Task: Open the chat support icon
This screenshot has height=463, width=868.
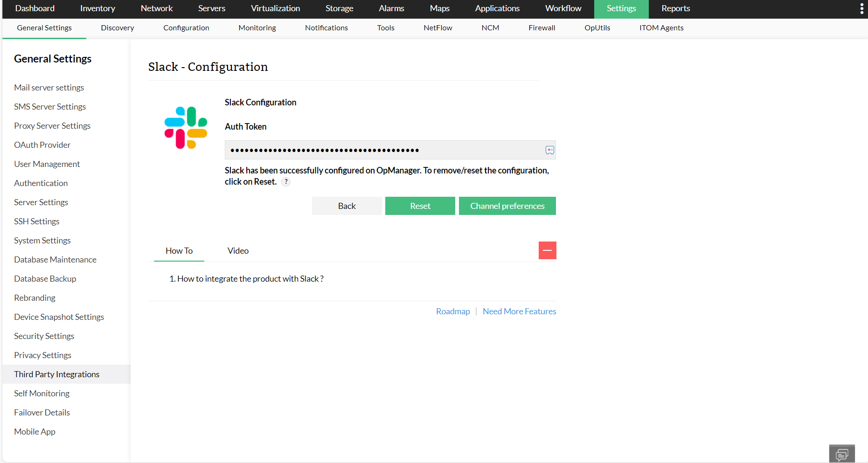Action: click(842, 454)
